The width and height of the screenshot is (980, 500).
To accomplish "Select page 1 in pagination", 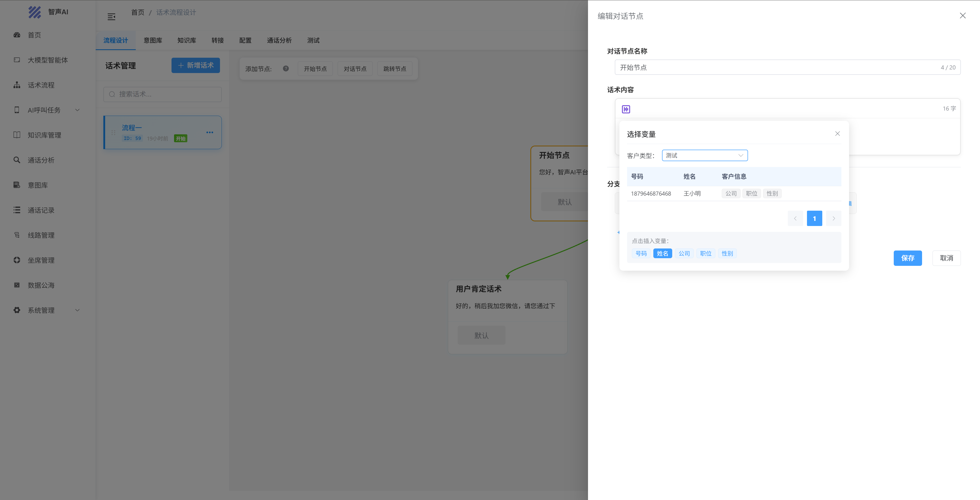I will 814,219.
